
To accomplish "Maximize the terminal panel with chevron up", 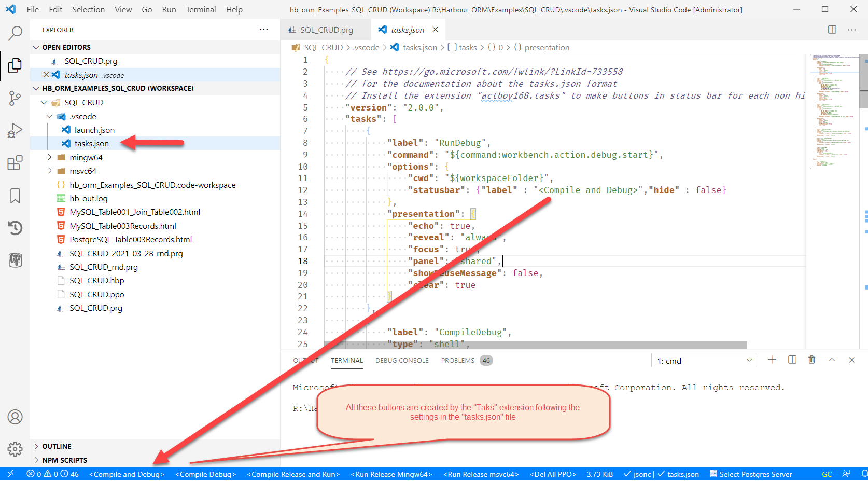I will (x=832, y=360).
